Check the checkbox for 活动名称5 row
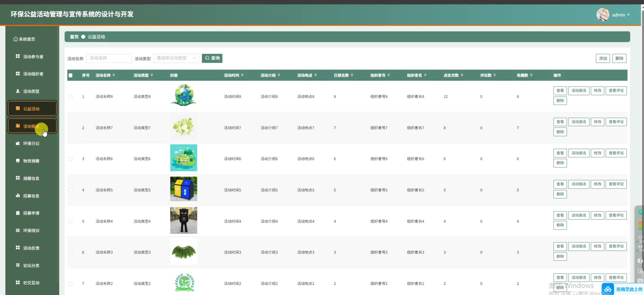The width and height of the screenshot is (644, 295). pyautogui.click(x=71, y=190)
